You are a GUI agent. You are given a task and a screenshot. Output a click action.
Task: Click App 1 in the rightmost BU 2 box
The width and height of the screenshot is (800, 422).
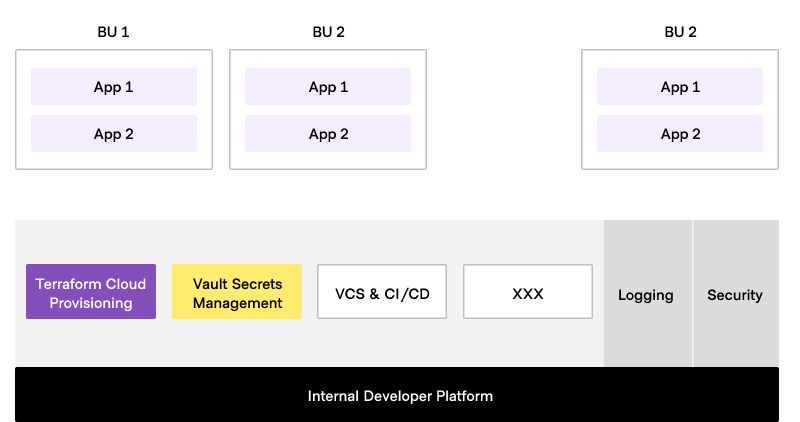coord(680,87)
